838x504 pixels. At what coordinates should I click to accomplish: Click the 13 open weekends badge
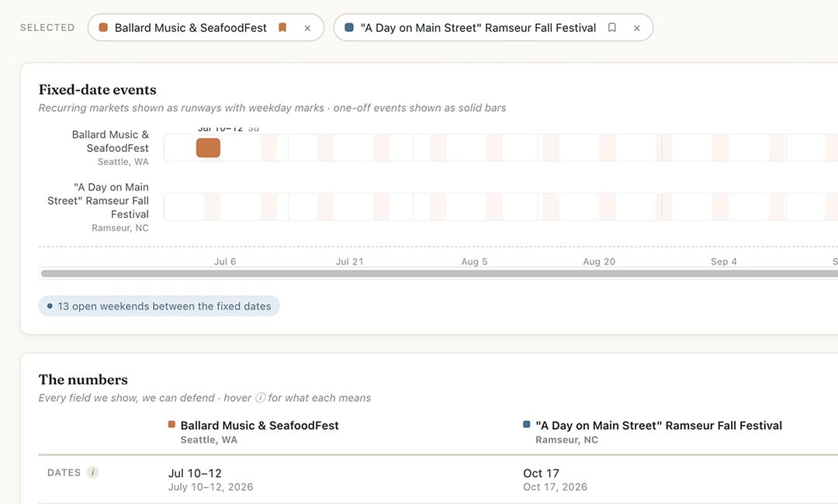point(159,306)
